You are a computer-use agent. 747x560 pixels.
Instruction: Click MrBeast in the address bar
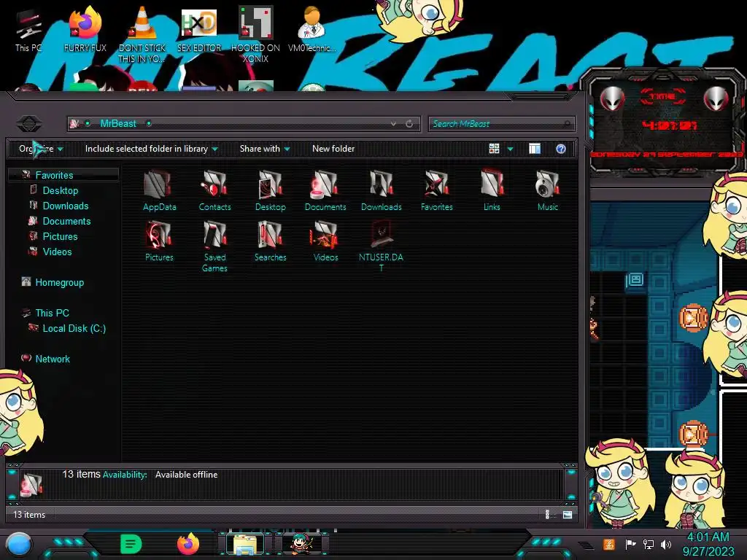click(x=118, y=124)
